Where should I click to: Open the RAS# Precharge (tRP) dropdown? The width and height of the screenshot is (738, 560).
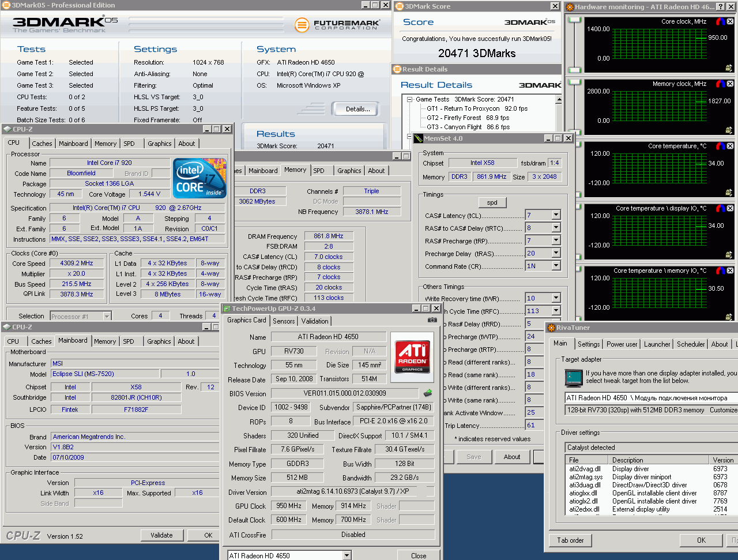point(556,240)
